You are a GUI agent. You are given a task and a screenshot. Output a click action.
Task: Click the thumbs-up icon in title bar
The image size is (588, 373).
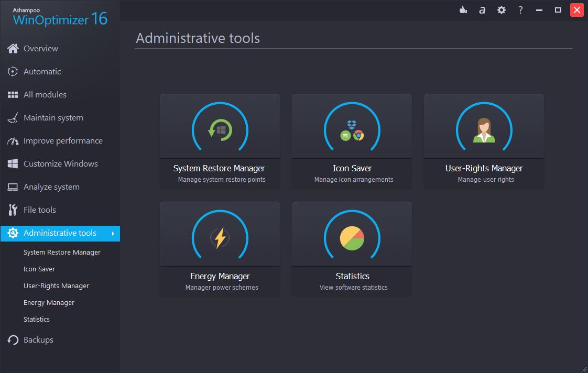[x=463, y=10]
